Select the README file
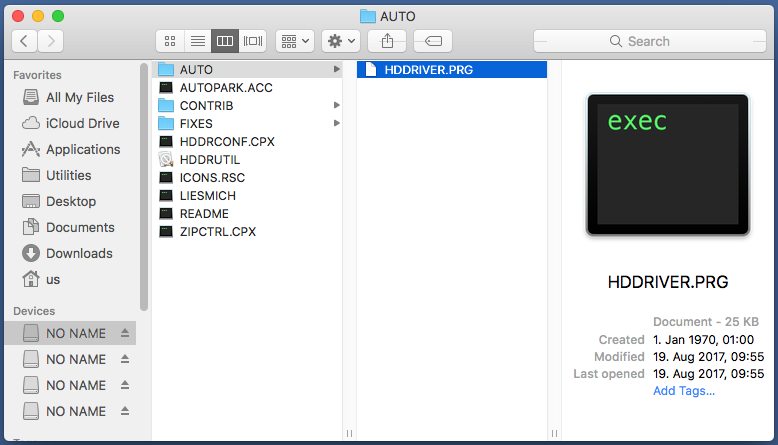Viewport: 778px width, 445px height. pyautogui.click(x=248, y=214)
